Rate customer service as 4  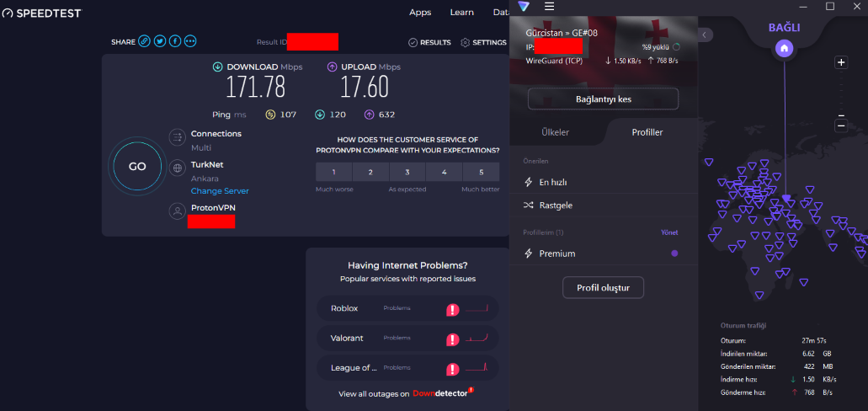tap(445, 173)
